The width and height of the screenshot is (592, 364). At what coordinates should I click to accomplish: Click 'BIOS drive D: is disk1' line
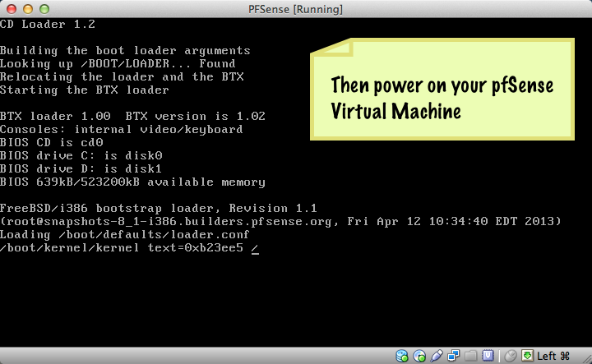point(81,168)
